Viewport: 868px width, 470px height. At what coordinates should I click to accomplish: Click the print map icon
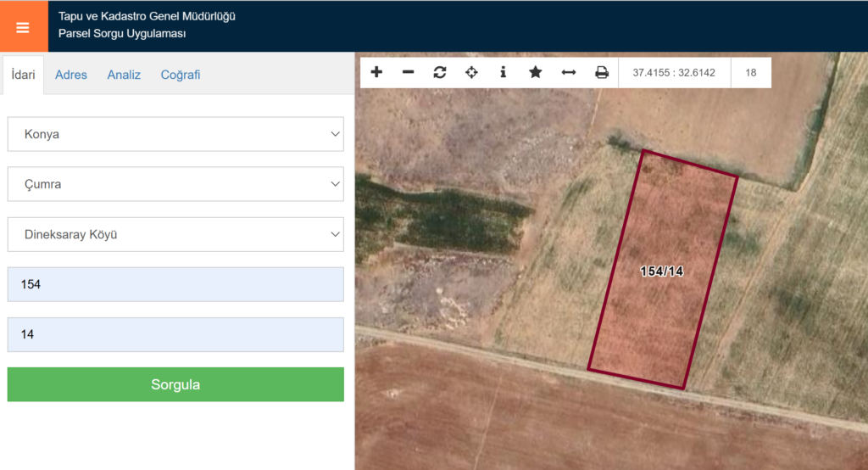pyautogui.click(x=602, y=73)
